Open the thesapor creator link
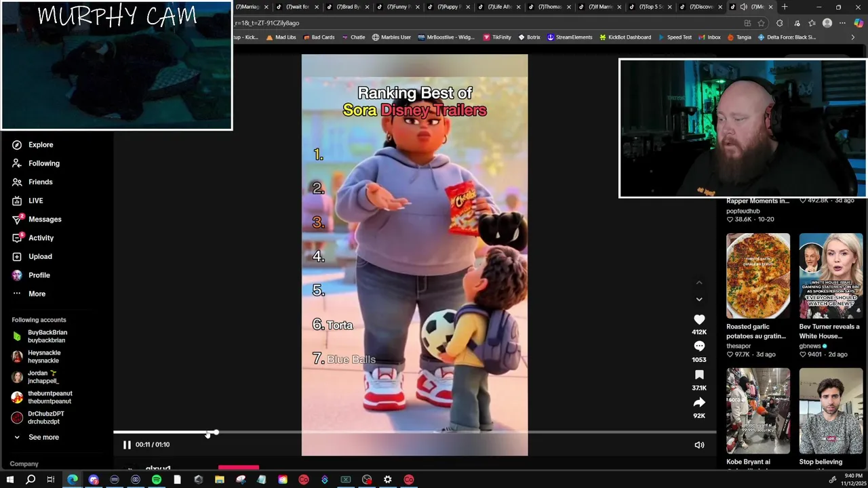 (x=738, y=346)
